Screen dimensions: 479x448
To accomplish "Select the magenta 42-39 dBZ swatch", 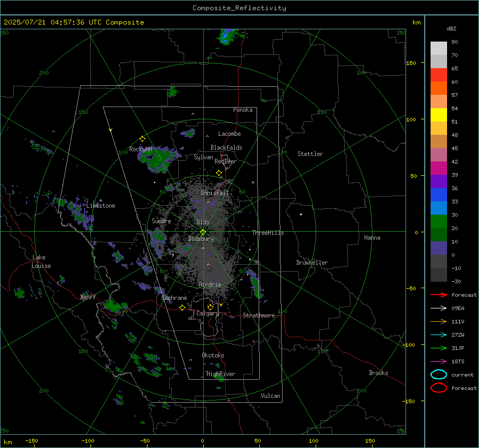I will [x=439, y=168].
